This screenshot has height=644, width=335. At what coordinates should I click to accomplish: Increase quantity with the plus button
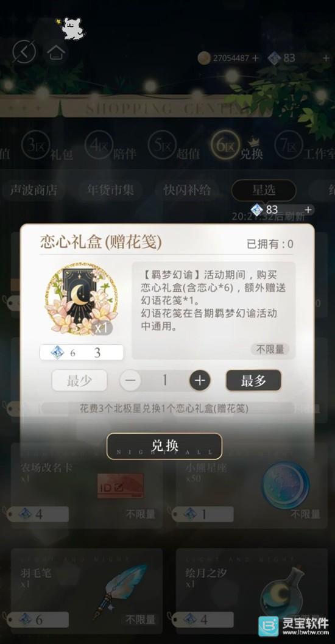coord(200,380)
